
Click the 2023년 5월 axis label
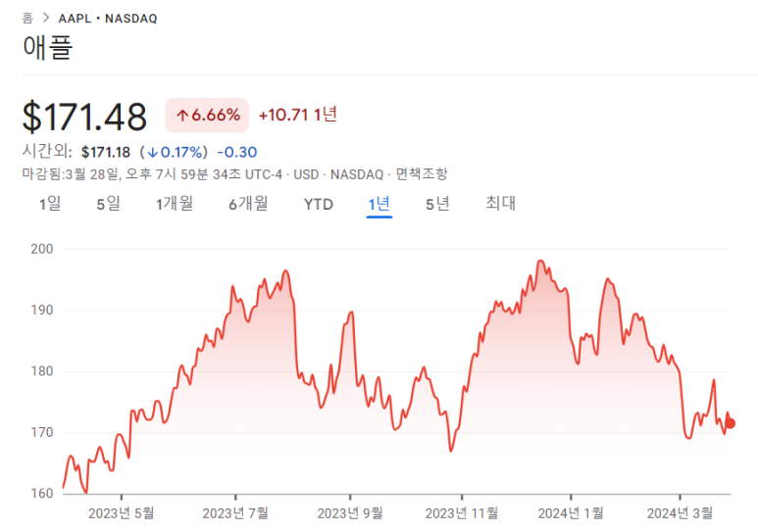122,513
